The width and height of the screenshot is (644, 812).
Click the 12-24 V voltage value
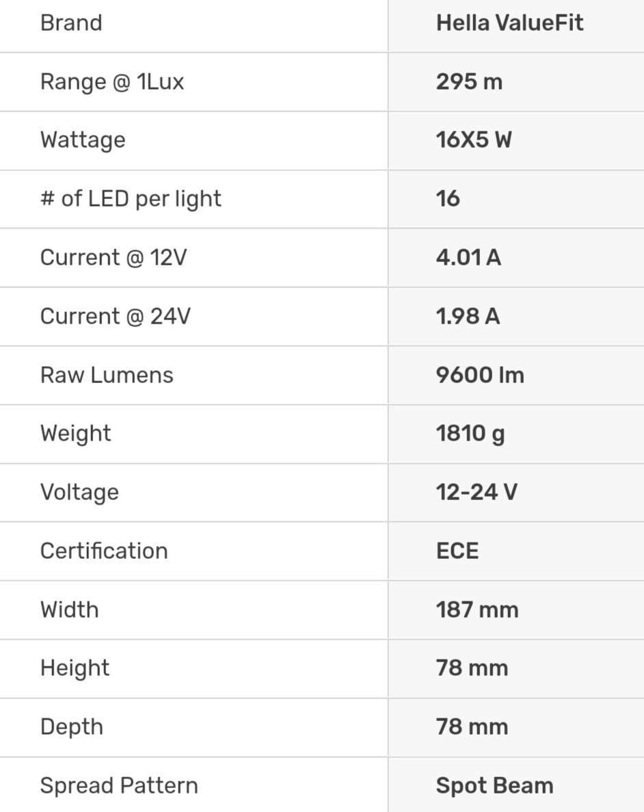click(477, 493)
